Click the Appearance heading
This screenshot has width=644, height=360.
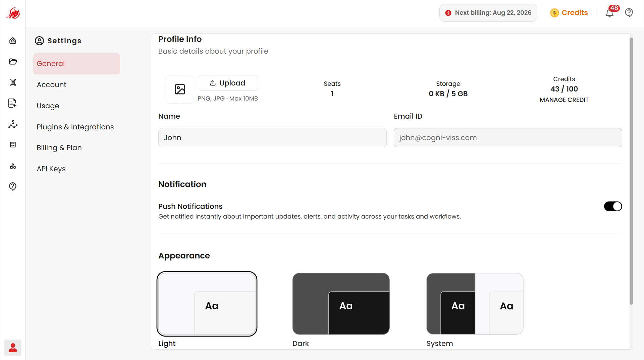pyautogui.click(x=184, y=256)
